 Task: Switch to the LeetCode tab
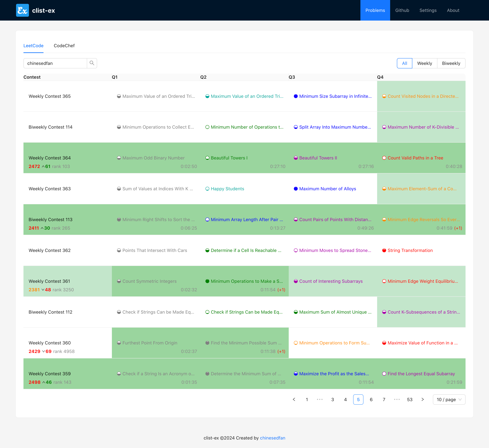pos(34,46)
